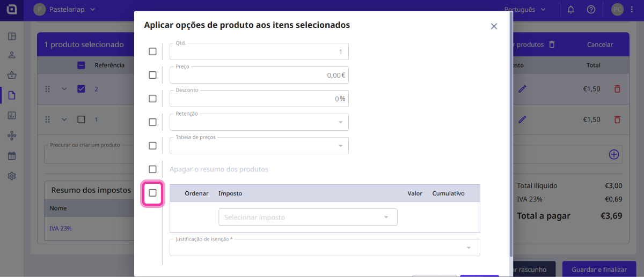
Task: Open the calendar icon in sidebar
Action: click(x=12, y=156)
